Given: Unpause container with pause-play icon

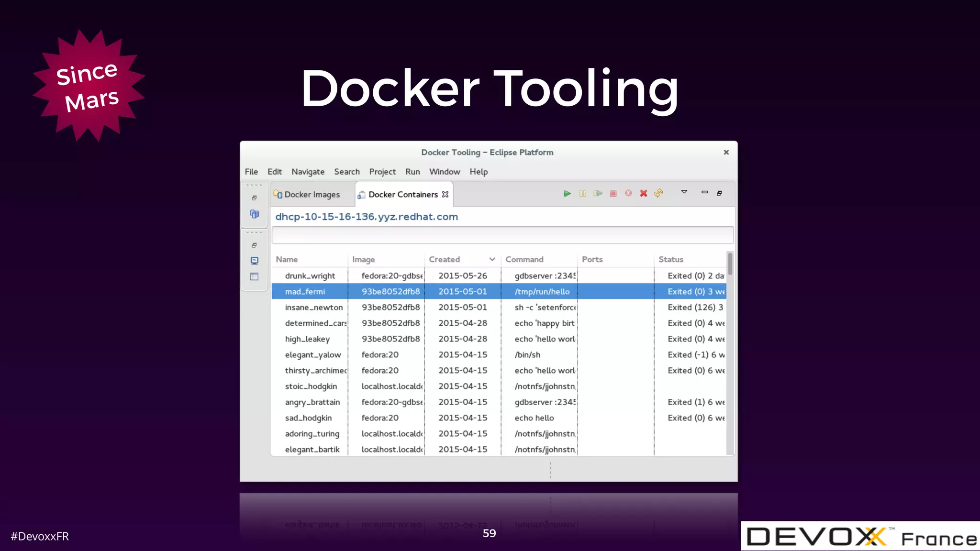Looking at the screenshot, I should [x=598, y=194].
